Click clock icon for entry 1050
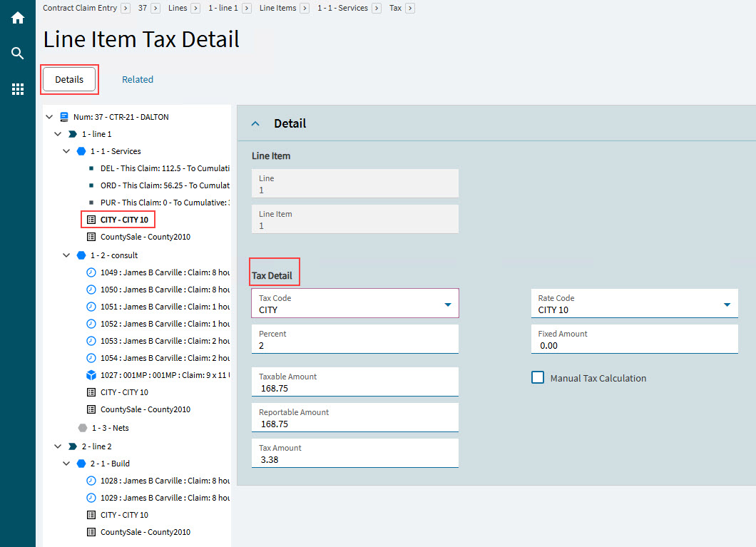Screen dimensions: 756x547 91,289
